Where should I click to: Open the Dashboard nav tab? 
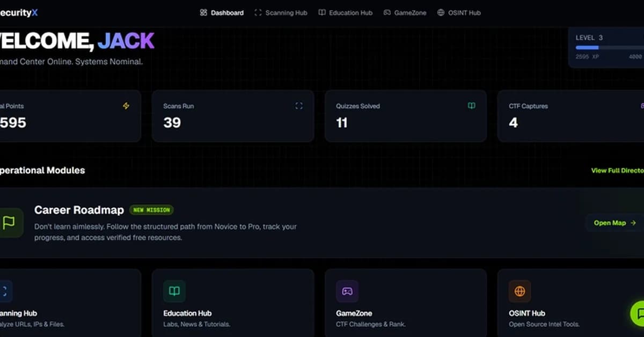point(222,13)
